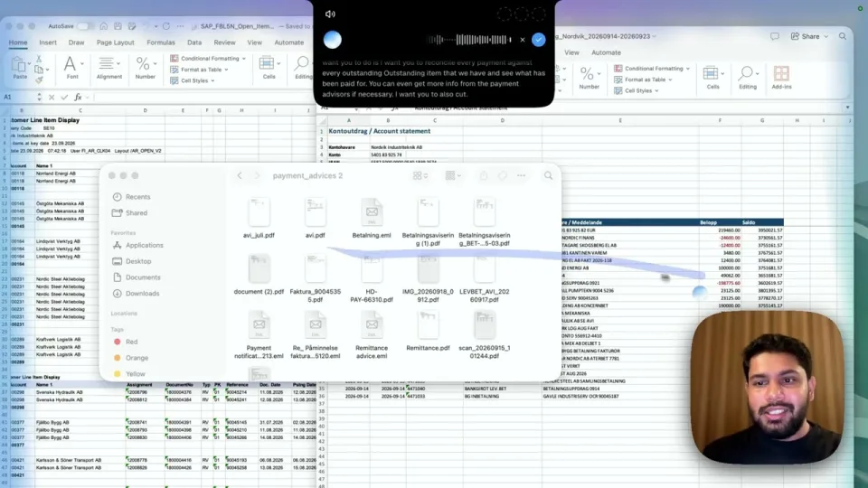This screenshot has height=488, width=868.
Task: Click speaker volume icon in voice overlay
Action: pyautogui.click(x=330, y=14)
